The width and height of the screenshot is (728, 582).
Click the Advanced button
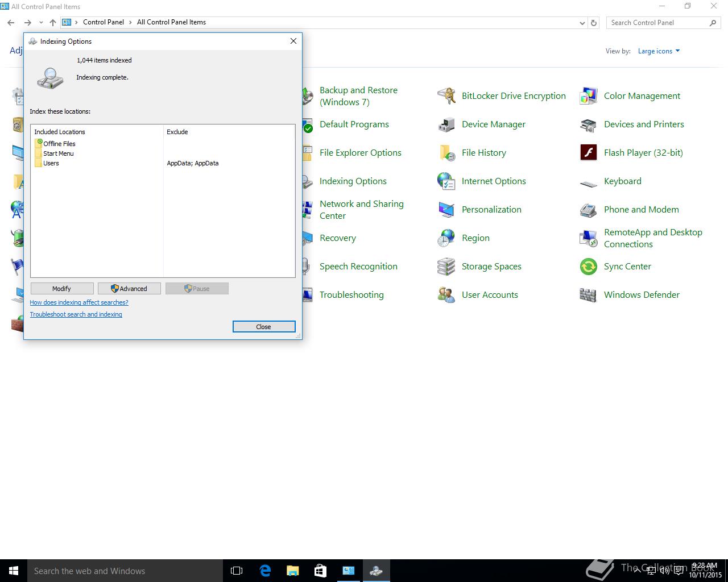pyautogui.click(x=129, y=289)
